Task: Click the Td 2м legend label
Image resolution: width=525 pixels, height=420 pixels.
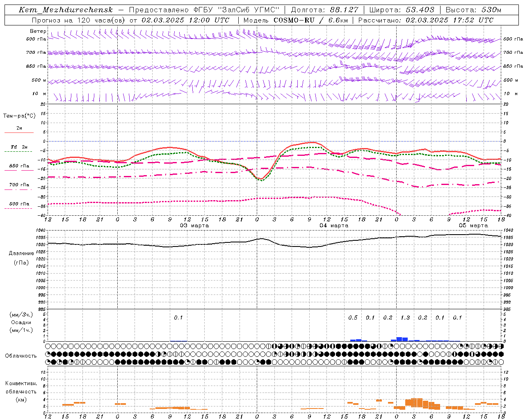Action: pyautogui.click(x=19, y=147)
